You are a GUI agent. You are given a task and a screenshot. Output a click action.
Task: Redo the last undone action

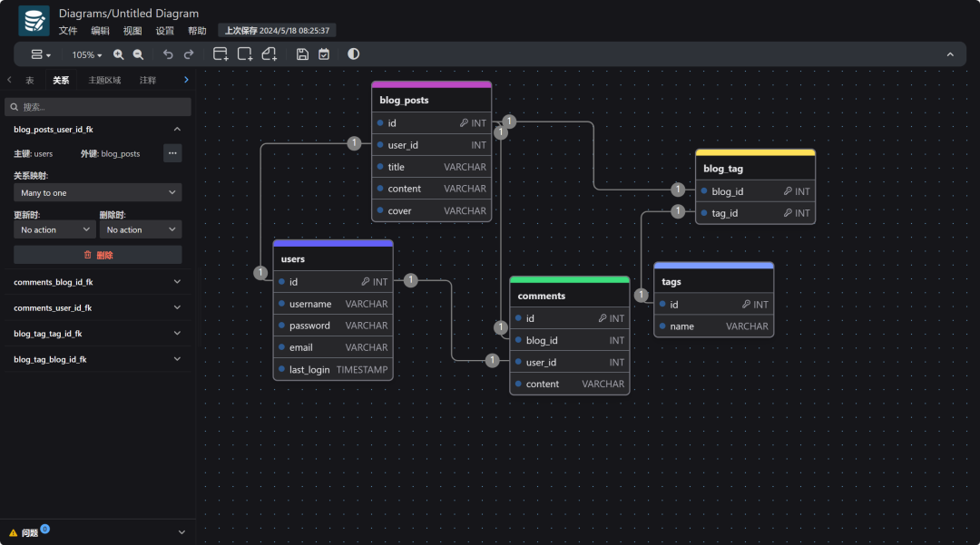pyautogui.click(x=189, y=54)
